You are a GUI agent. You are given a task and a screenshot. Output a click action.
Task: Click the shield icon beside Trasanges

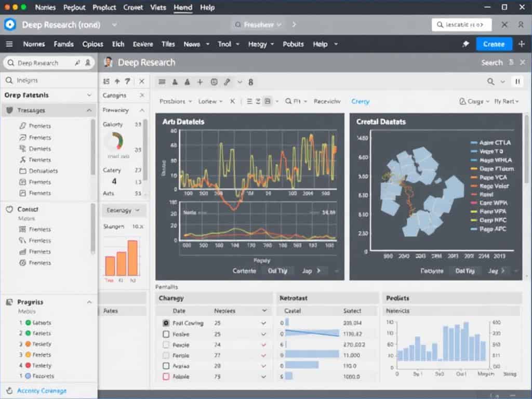click(x=9, y=110)
